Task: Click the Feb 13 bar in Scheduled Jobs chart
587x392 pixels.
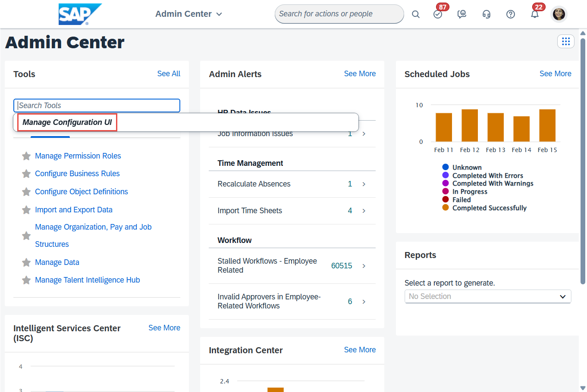Action: tap(495, 127)
